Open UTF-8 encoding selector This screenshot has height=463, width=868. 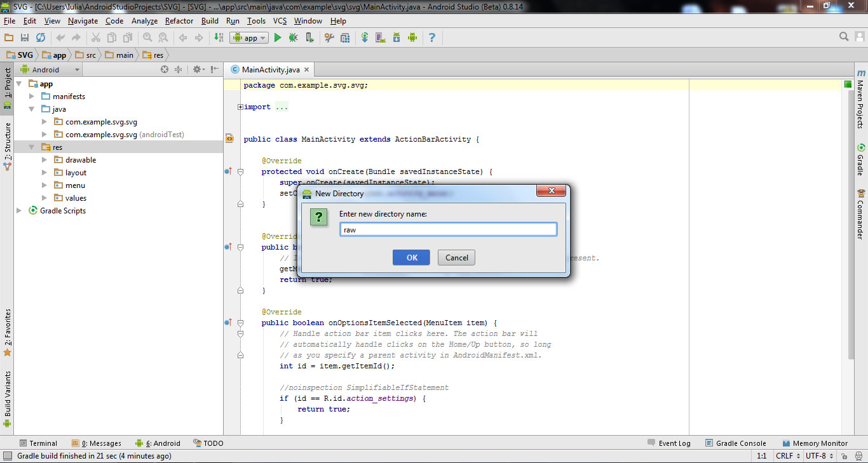pyautogui.click(x=819, y=456)
